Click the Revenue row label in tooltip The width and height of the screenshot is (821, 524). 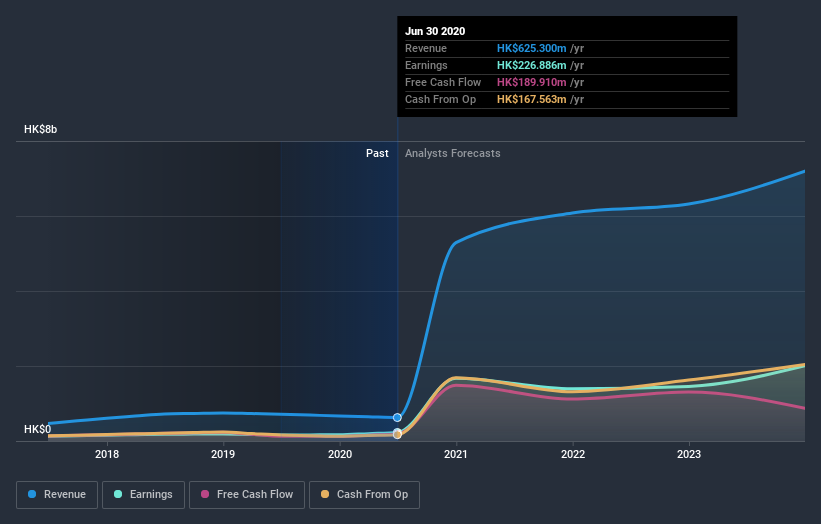(x=426, y=48)
